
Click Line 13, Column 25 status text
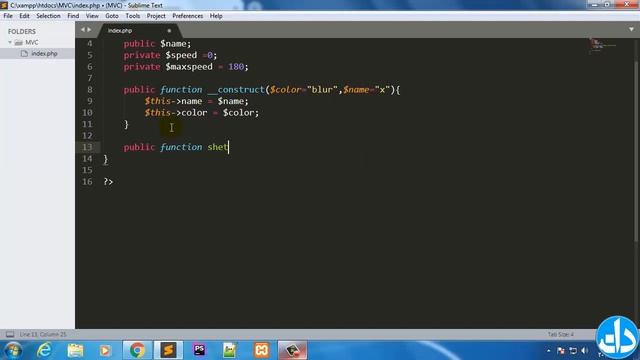tap(43, 334)
